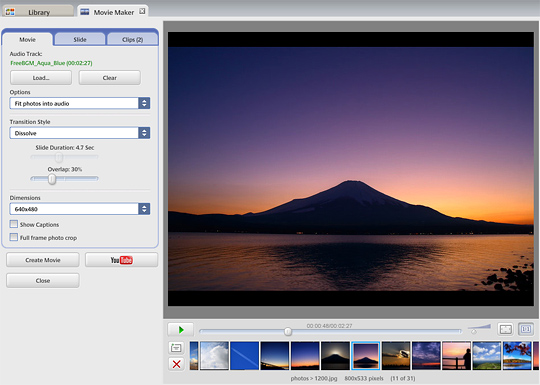
Task: Click the green play button
Action: click(181, 330)
